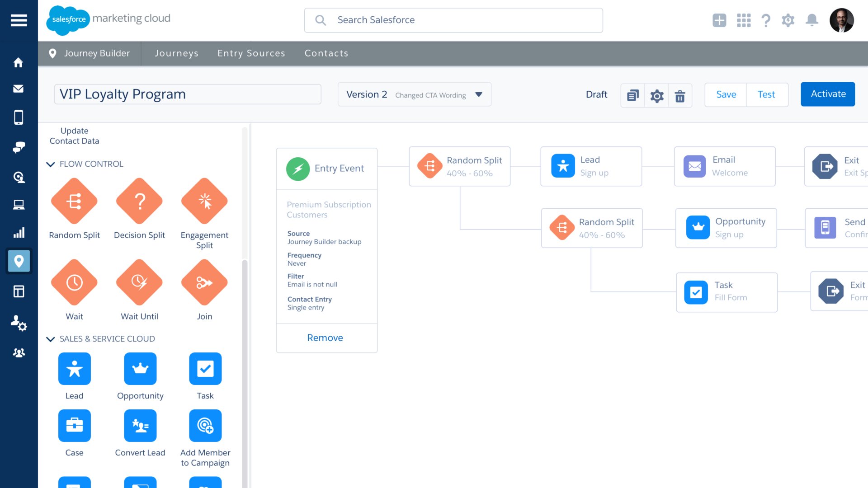Click the Add Member to Campaign icon
Image resolution: width=868 pixels, height=488 pixels.
[x=204, y=426]
